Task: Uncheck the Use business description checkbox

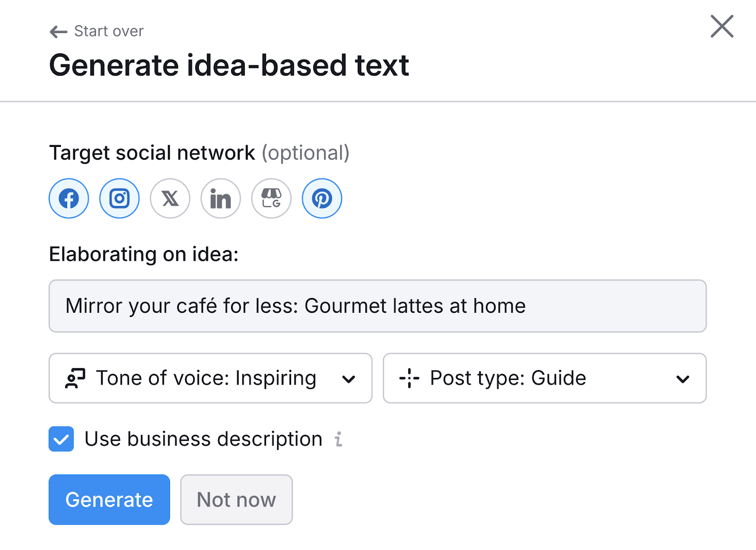Action: (61, 439)
